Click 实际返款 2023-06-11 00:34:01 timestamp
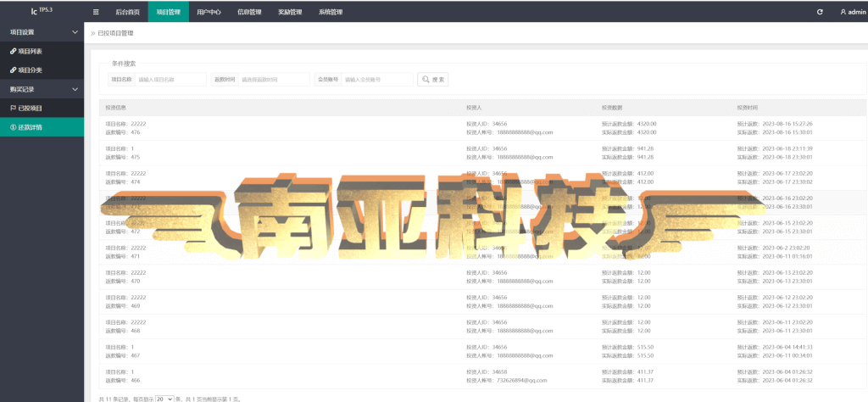Screen dimensions: 868x402 (787, 355)
